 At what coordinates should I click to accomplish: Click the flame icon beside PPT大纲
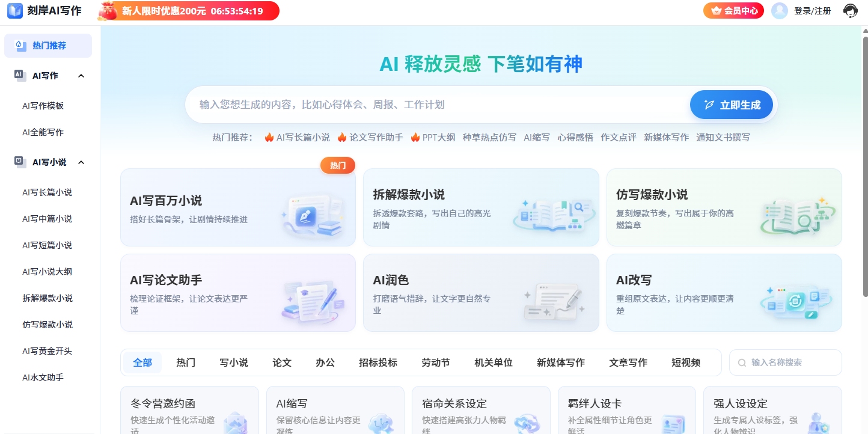click(415, 137)
